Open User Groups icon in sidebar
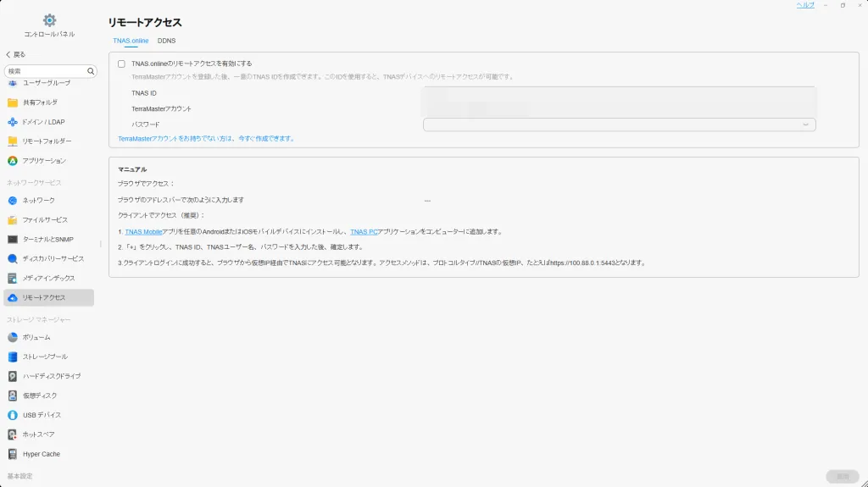 coord(13,83)
